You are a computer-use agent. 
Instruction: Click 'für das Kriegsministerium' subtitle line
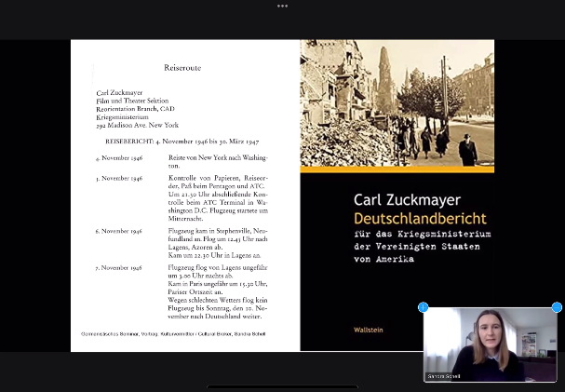pos(423,234)
